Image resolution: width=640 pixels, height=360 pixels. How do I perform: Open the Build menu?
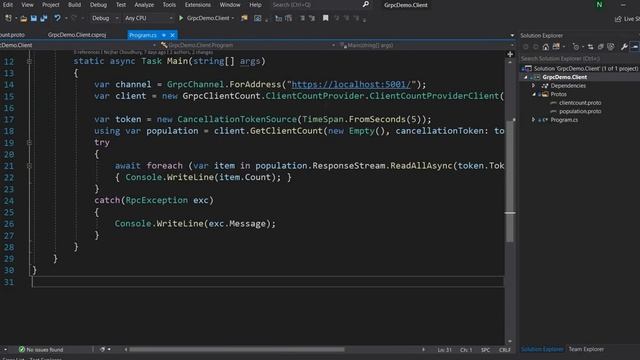(x=74, y=5)
